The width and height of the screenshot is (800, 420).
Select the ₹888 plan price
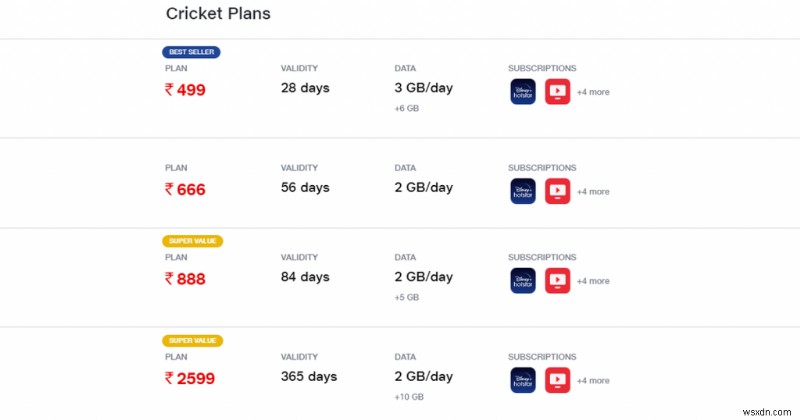pos(185,279)
